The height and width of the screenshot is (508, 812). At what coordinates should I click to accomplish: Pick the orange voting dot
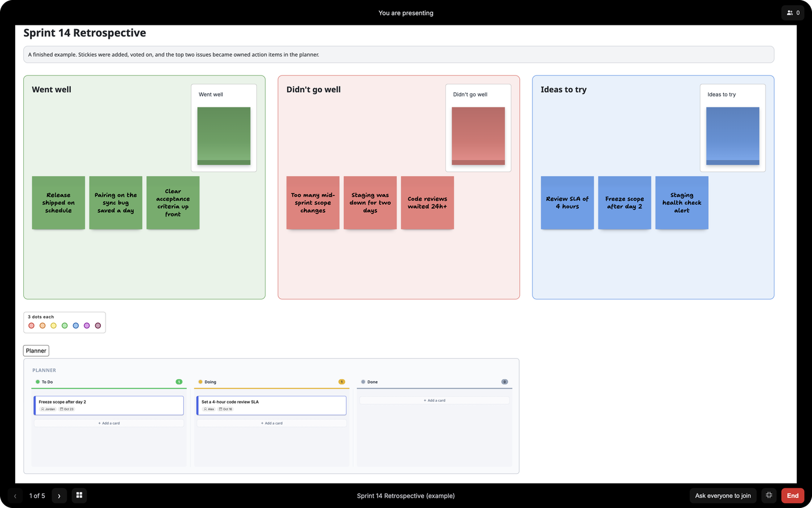(x=42, y=326)
